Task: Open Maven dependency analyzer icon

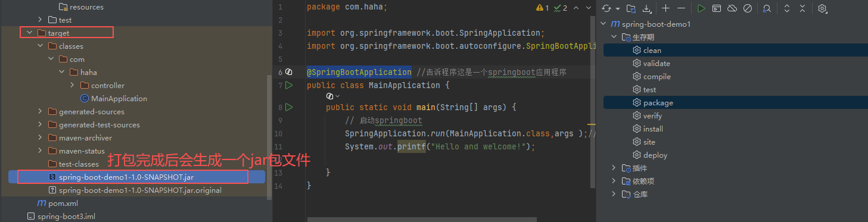Action: pos(767,8)
